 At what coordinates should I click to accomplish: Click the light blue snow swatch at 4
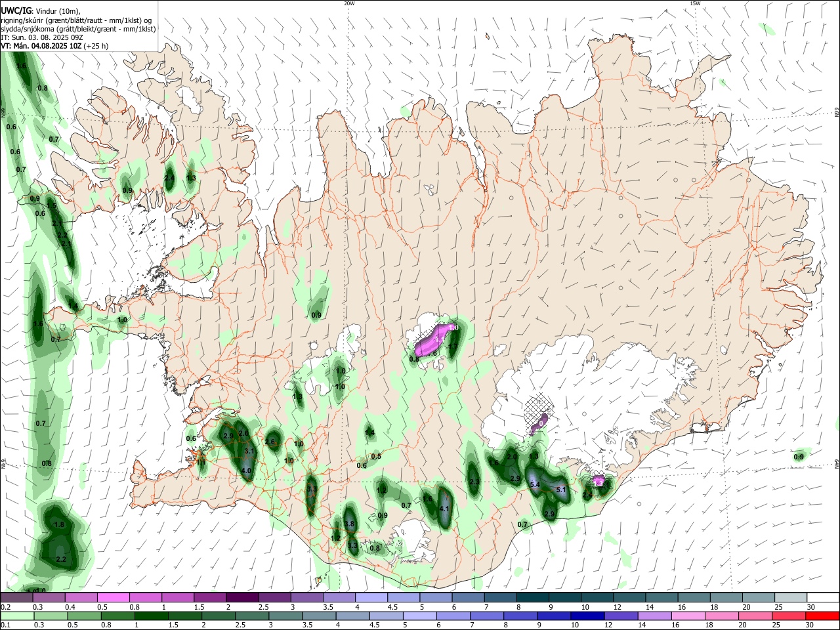coord(371,597)
